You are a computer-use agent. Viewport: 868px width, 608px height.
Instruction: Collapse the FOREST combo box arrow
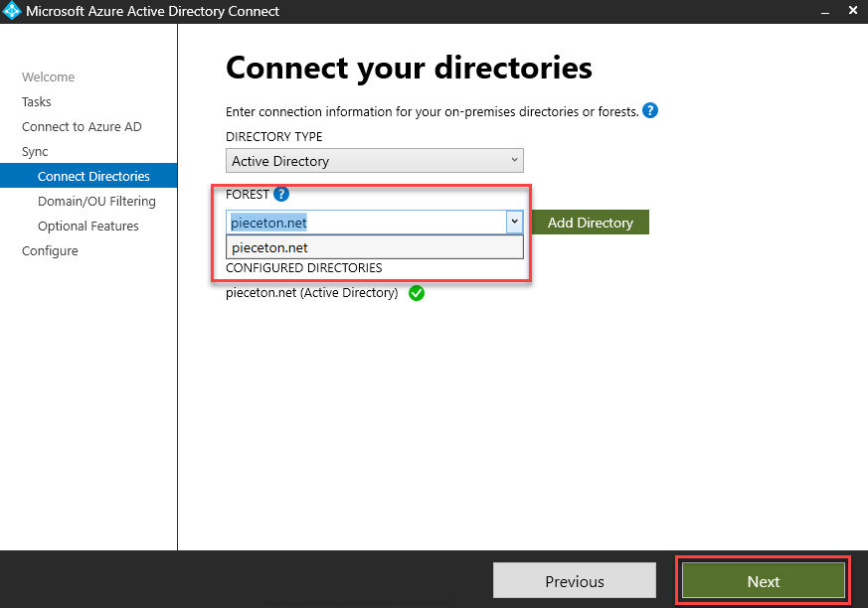pos(514,222)
